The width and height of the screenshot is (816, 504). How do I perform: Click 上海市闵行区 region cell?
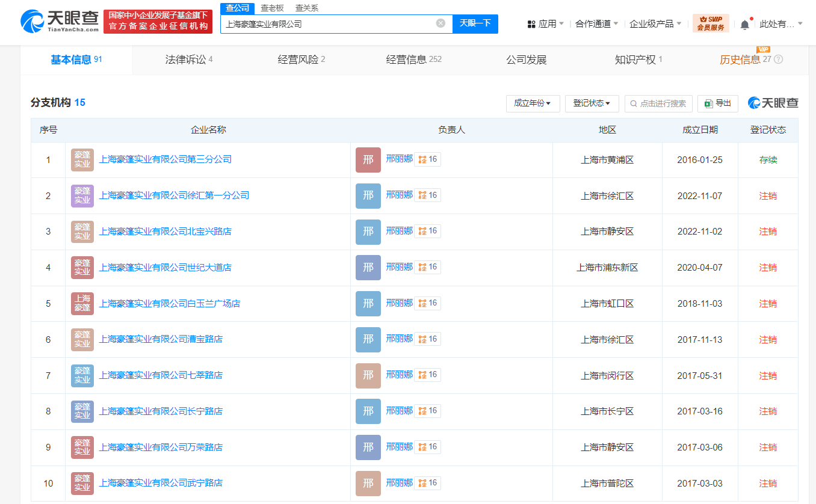tap(607, 376)
